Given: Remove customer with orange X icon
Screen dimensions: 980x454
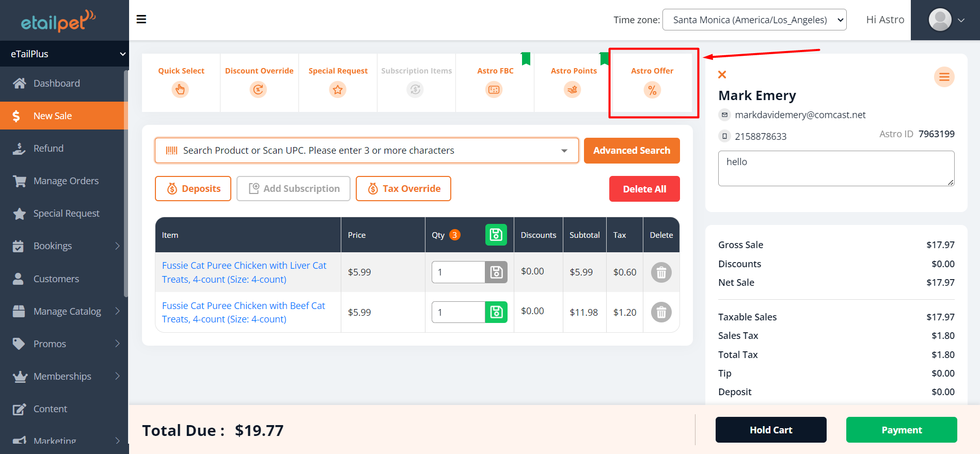Looking at the screenshot, I should [722, 75].
